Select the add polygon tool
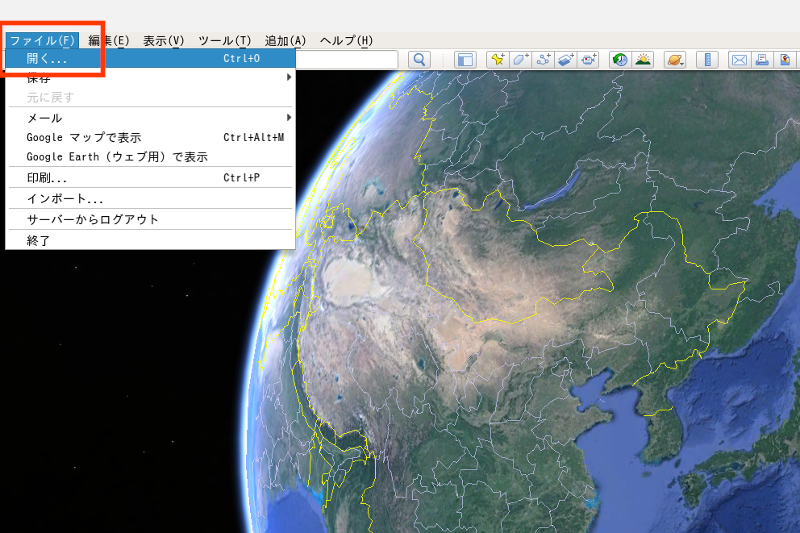This screenshot has height=533, width=800. point(520,60)
